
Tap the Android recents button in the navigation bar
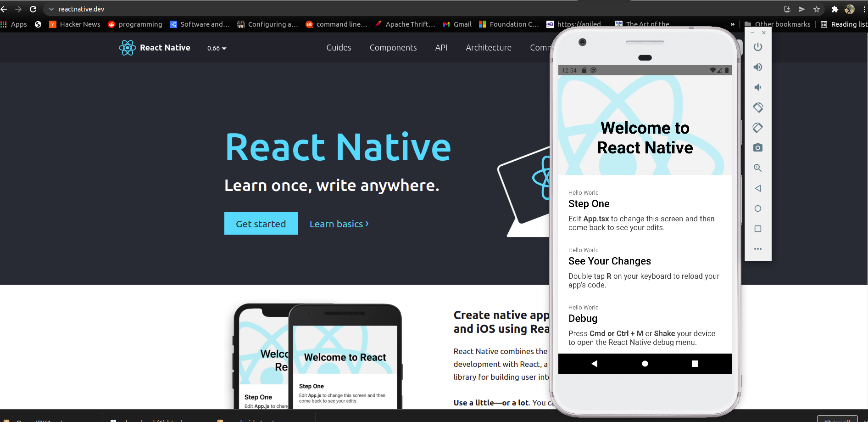point(695,364)
